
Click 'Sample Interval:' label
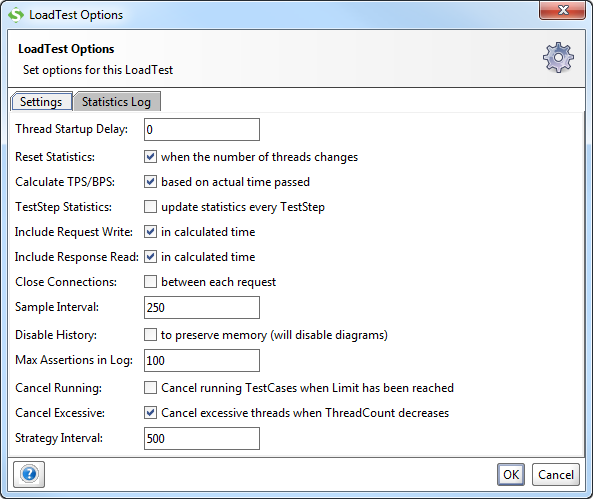[57, 307]
